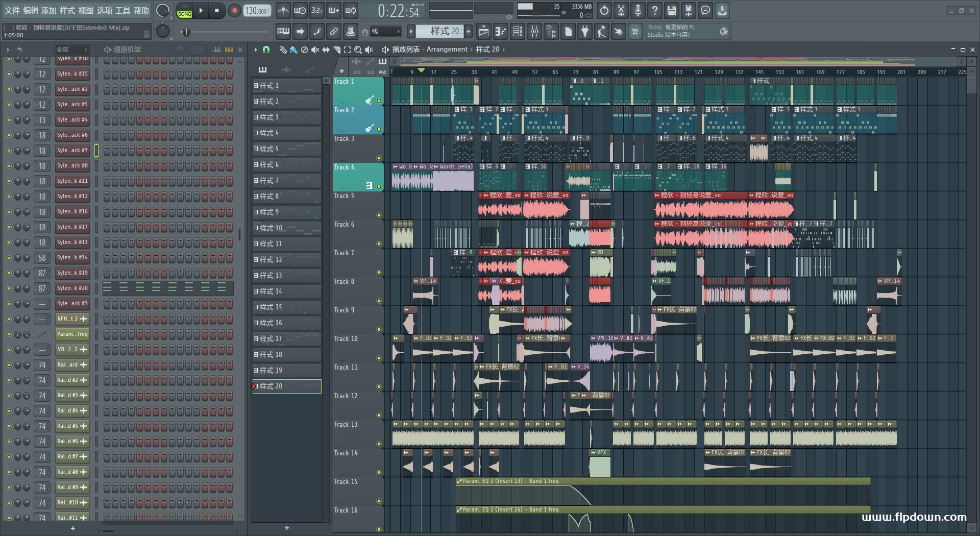Mute Track 5 green dot
Viewport: 980px width, 536px height.
point(379,215)
